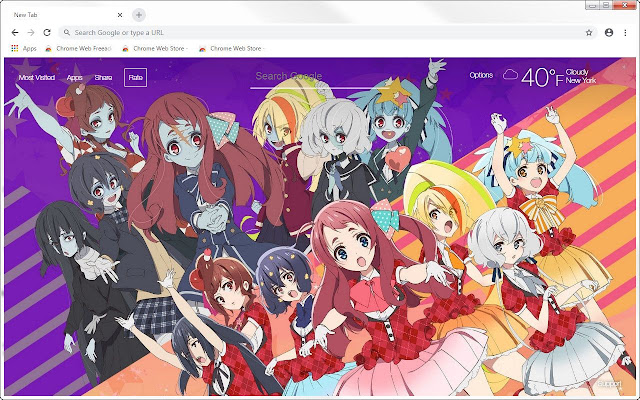
Task: Open the Chrome three-dot menu
Action: (x=625, y=33)
